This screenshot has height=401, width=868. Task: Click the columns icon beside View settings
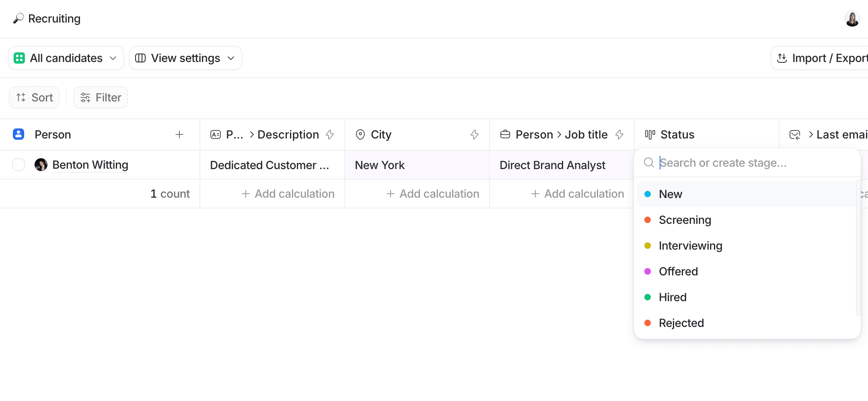point(140,58)
